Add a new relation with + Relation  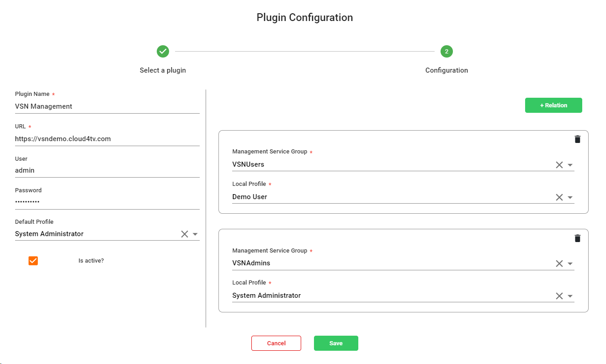point(553,105)
